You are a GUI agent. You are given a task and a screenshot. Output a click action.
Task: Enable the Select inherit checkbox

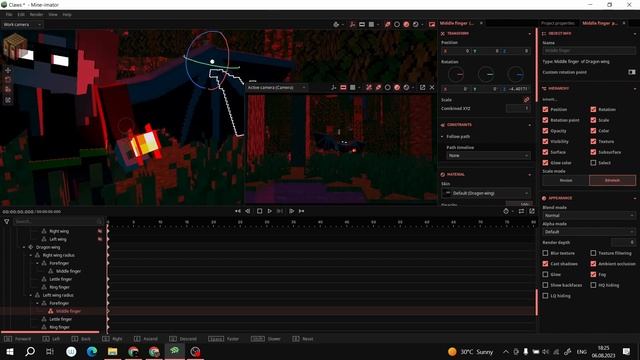(x=593, y=162)
